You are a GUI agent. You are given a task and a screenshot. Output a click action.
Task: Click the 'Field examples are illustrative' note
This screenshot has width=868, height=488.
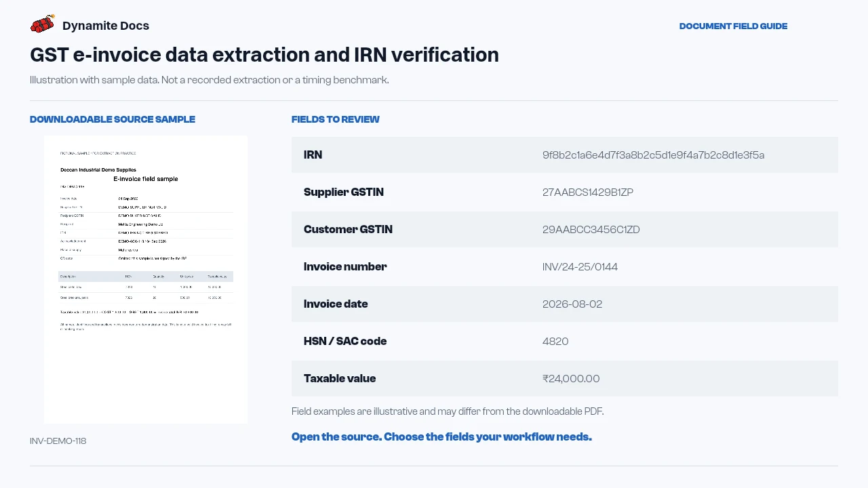(x=448, y=411)
